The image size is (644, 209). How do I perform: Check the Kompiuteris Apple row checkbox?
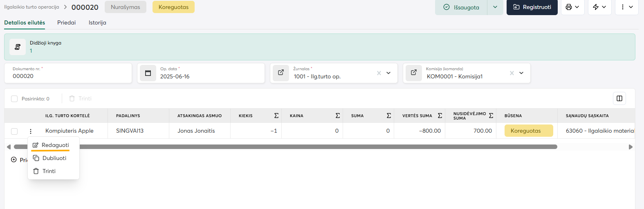coord(14,131)
